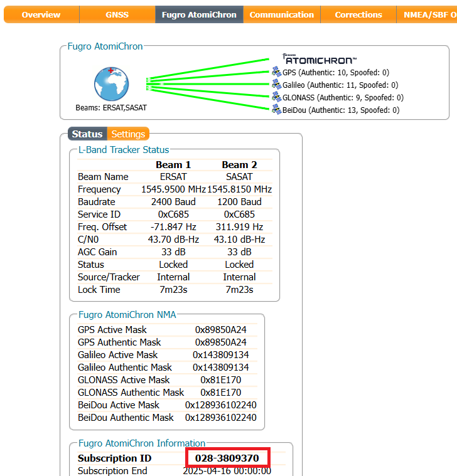Click the 311.919 Hz offset value
The image size is (457, 476).
[239, 227]
